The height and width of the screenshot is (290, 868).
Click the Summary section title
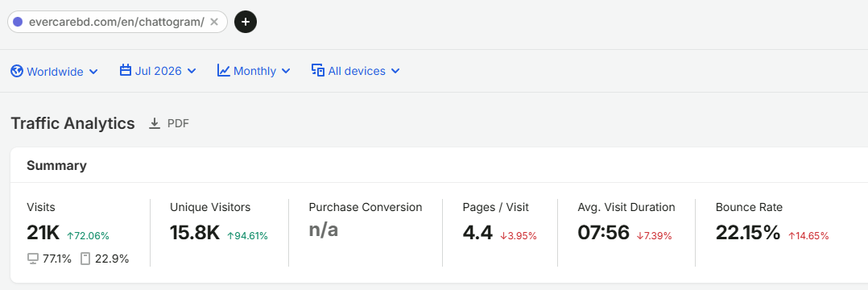(x=56, y=165)
